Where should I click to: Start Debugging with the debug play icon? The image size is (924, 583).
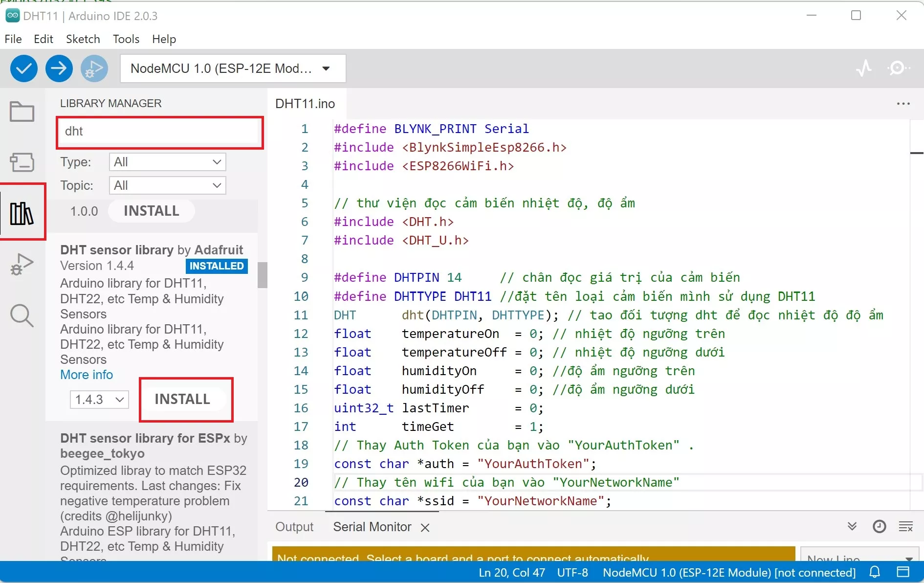(x=94, y=68)
